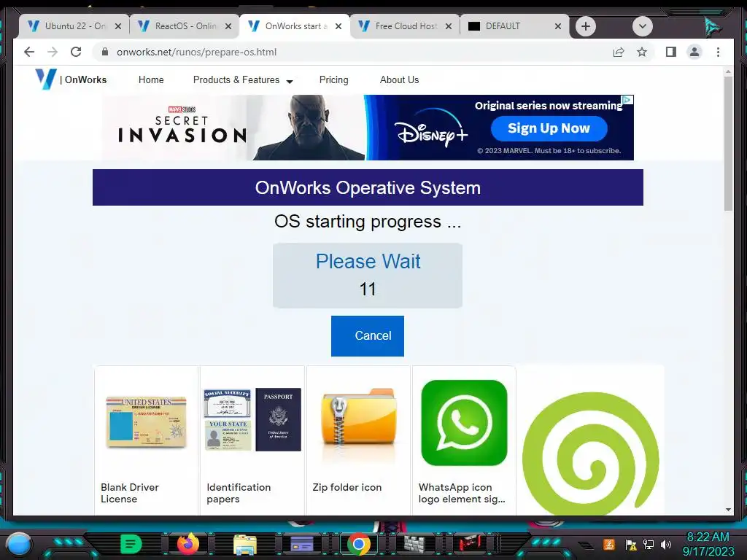Open the Identification papers thumbnail
This screenshot has height=560, width=747.
click(252, 419)
